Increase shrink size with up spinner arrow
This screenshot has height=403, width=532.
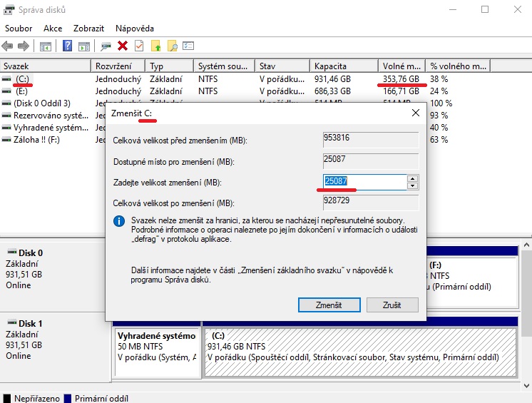411,178
